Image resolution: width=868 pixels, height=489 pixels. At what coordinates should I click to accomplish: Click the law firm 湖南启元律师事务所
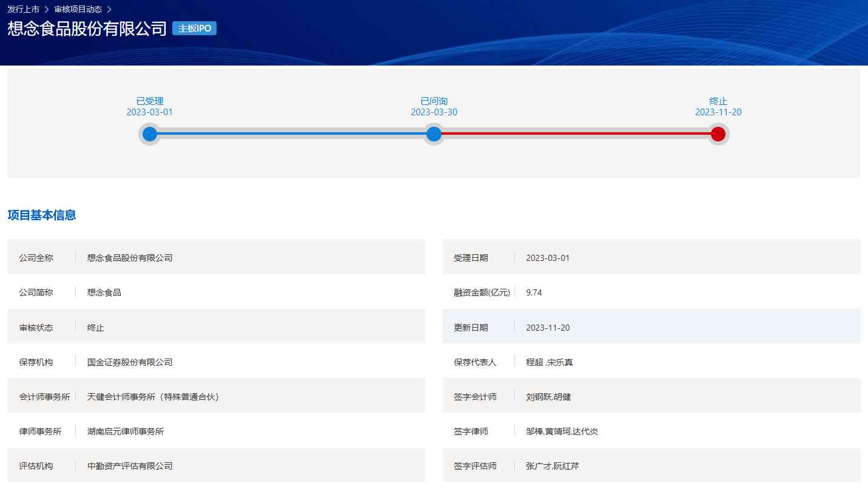[126, 431]
